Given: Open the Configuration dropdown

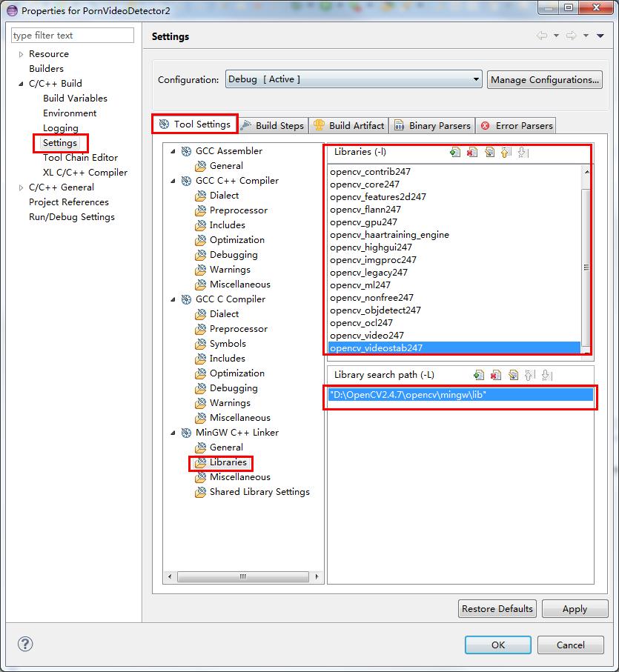Looking at the screenshot, I should (354, 79).
